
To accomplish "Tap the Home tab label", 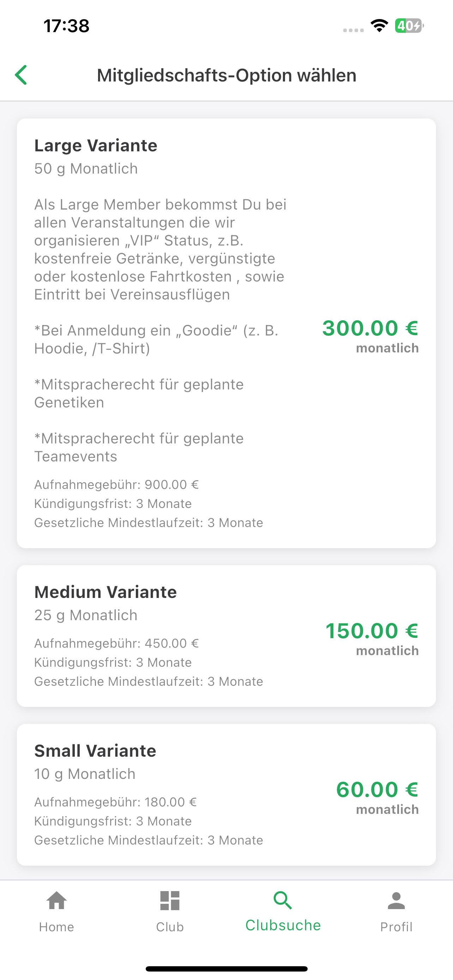I will (57, 927).
